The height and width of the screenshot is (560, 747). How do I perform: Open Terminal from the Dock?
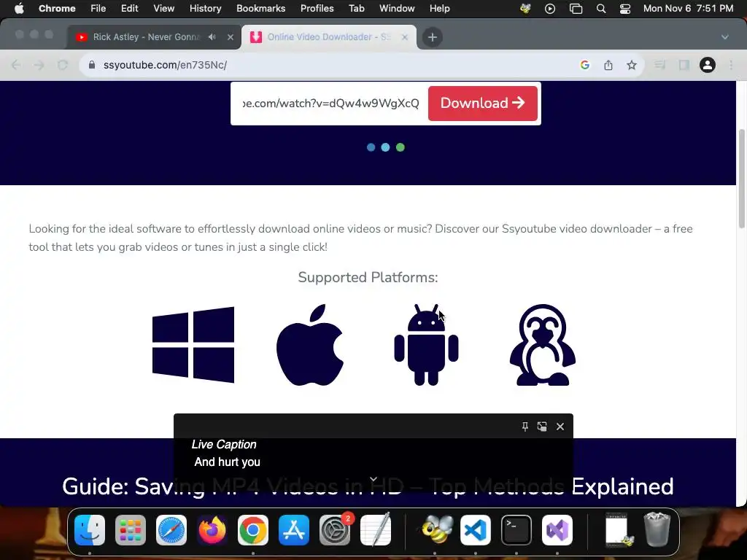[516, 530]
